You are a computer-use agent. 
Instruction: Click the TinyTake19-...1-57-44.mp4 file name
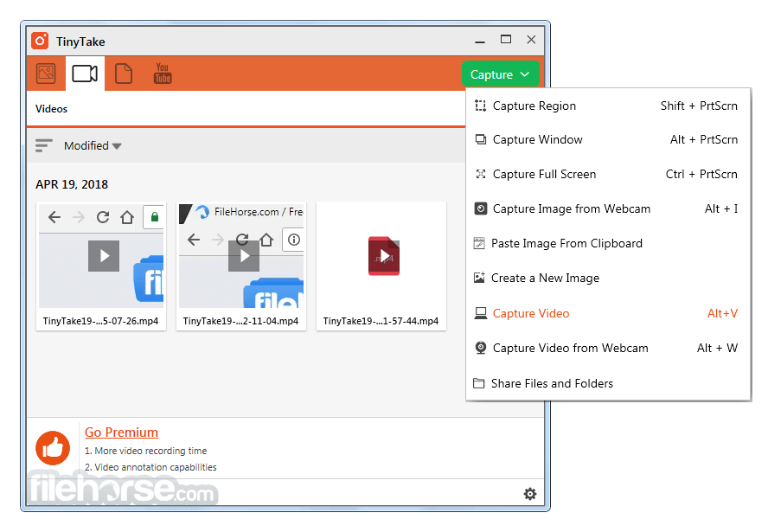pyautogui.click(x=381, y=321)
